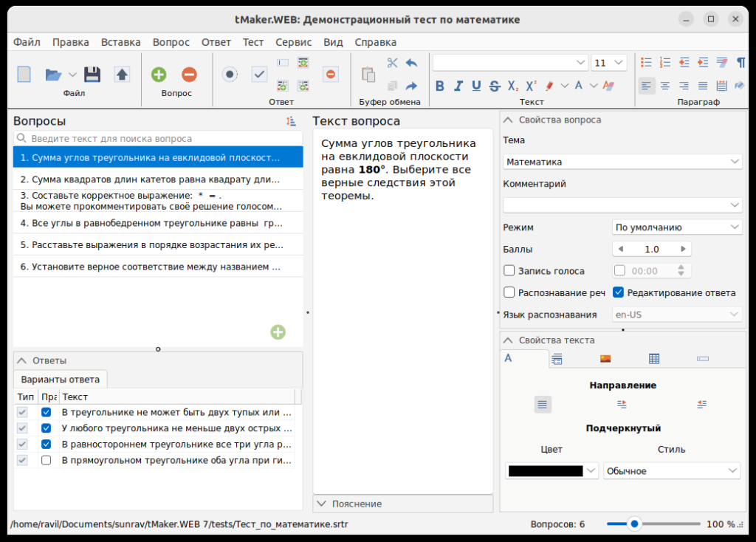Create a new blank test file

[x=24, y=75]
